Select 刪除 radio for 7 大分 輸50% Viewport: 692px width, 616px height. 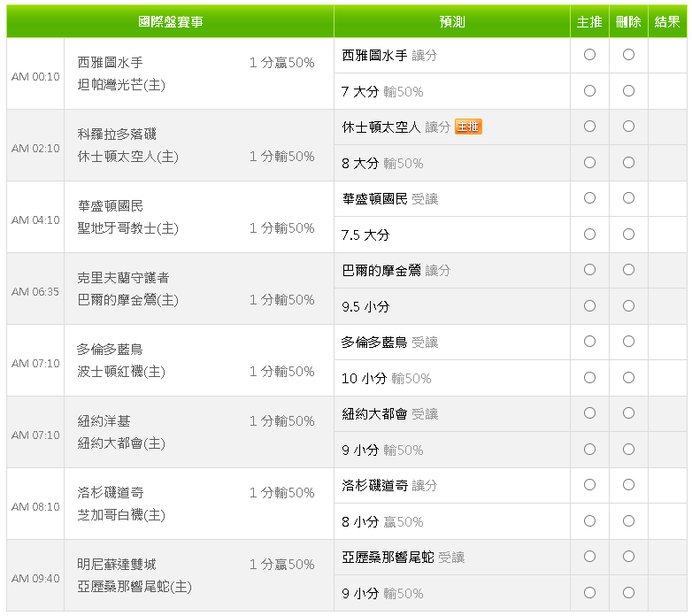628,91
